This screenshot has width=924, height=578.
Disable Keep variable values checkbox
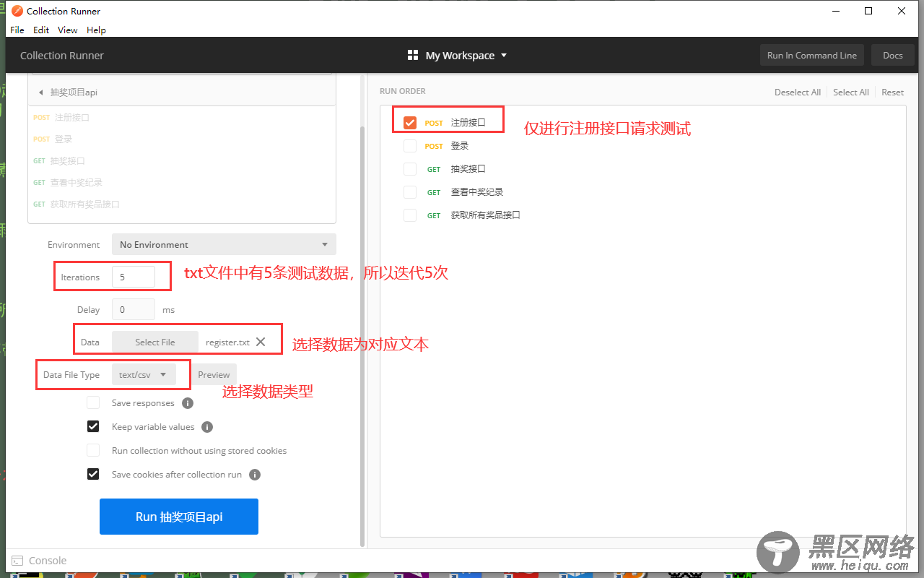click(x=93, y=427)
